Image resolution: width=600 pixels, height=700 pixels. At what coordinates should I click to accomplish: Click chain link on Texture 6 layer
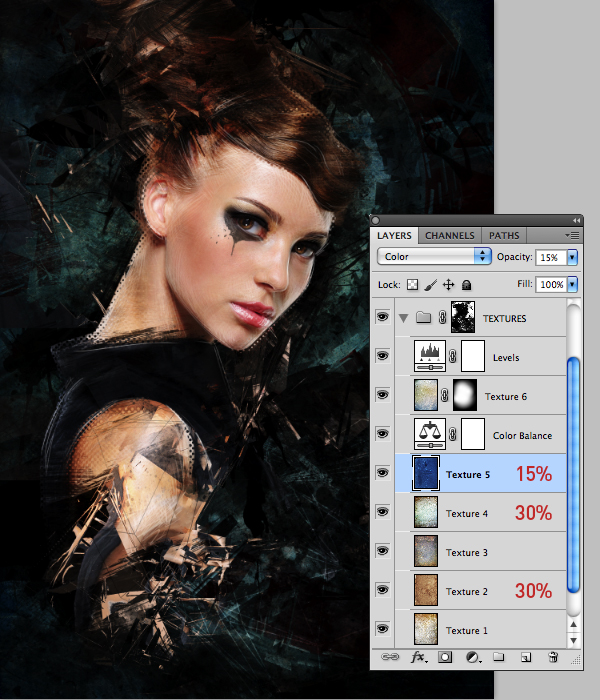point(445,395)
